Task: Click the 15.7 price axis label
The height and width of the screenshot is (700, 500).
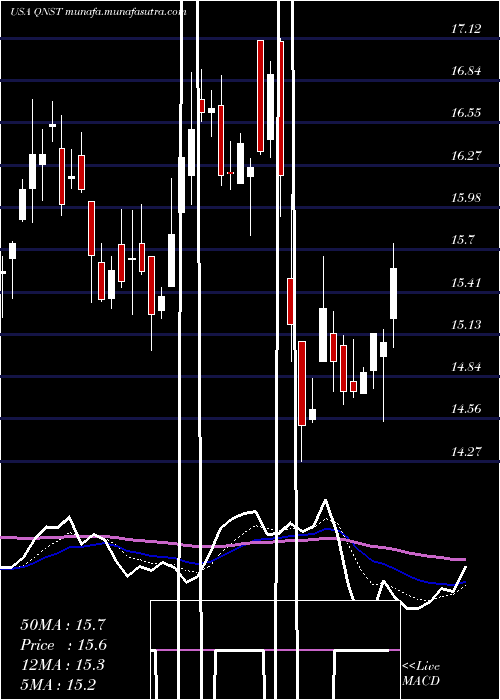Action: click(x=462, y=240)
